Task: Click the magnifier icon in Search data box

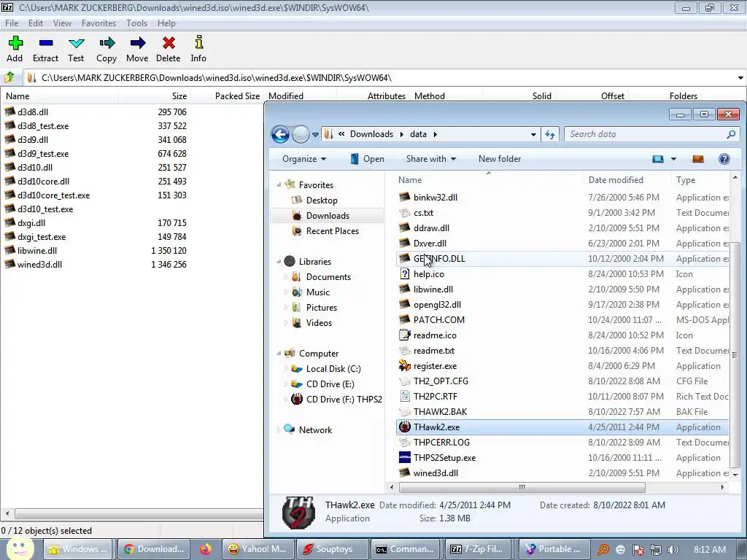Action: coord(731,134)
